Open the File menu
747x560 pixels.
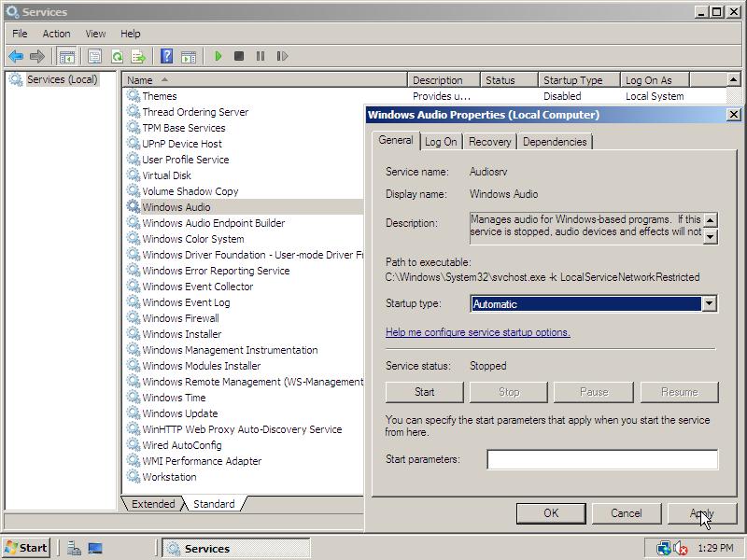click(x=20, y=34)
